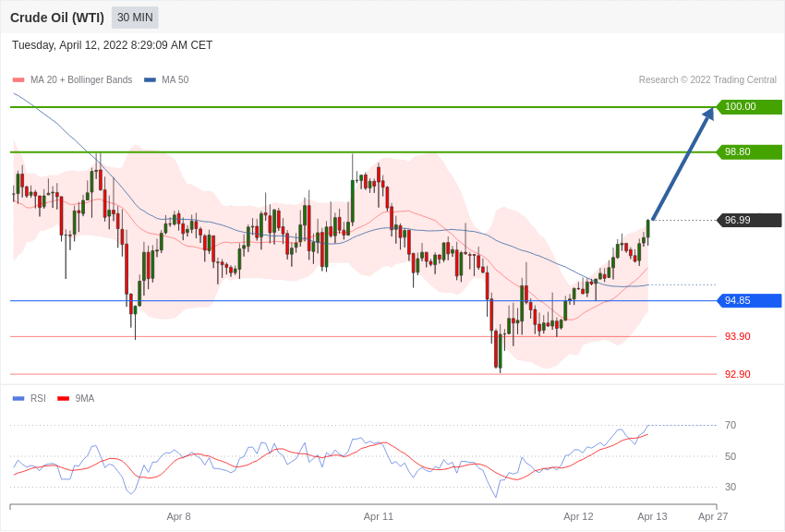Click the Apr 8 date axis label
This screenshot has width=785, height=532.
179,516
